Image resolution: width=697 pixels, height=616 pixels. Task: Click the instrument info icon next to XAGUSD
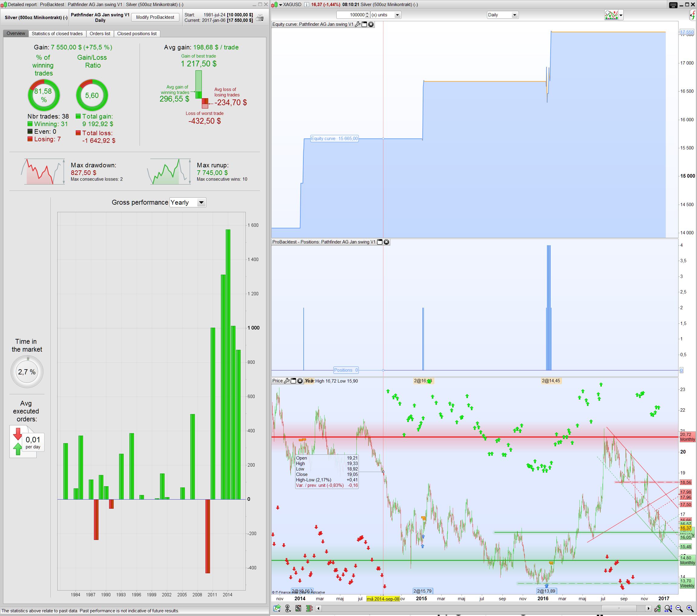[x=306, y=5]
